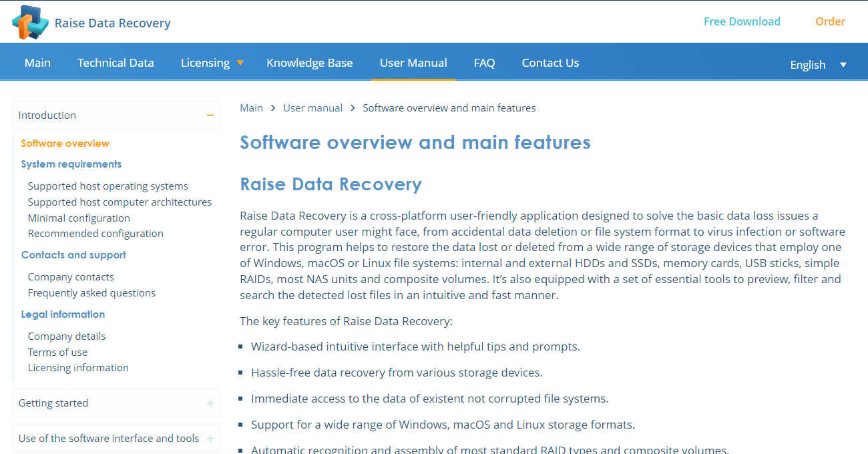Expand Use of the software interface and tools

click(x=210, y=438)
